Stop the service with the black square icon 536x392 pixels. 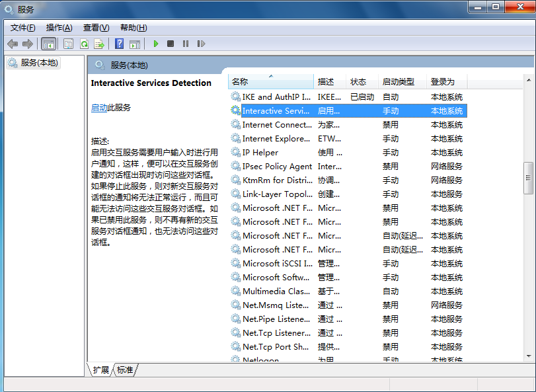[x=170, y=43]
